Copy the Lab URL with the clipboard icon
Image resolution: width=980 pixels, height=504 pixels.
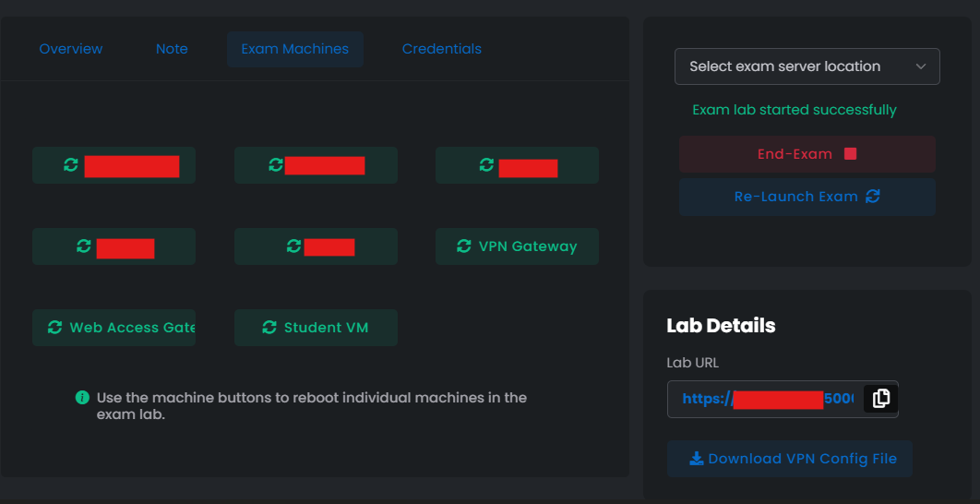(x=880, y=399)
